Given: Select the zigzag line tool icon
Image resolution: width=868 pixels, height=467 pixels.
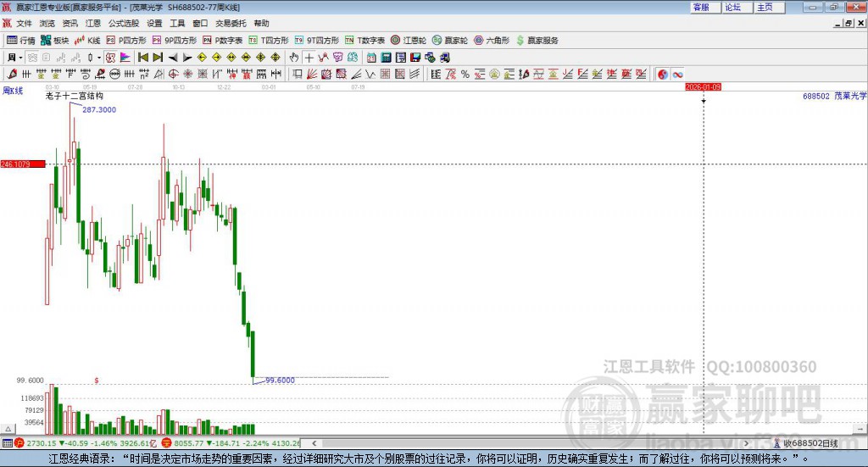Looking at the screenshot, I should [x=370, y=74].
